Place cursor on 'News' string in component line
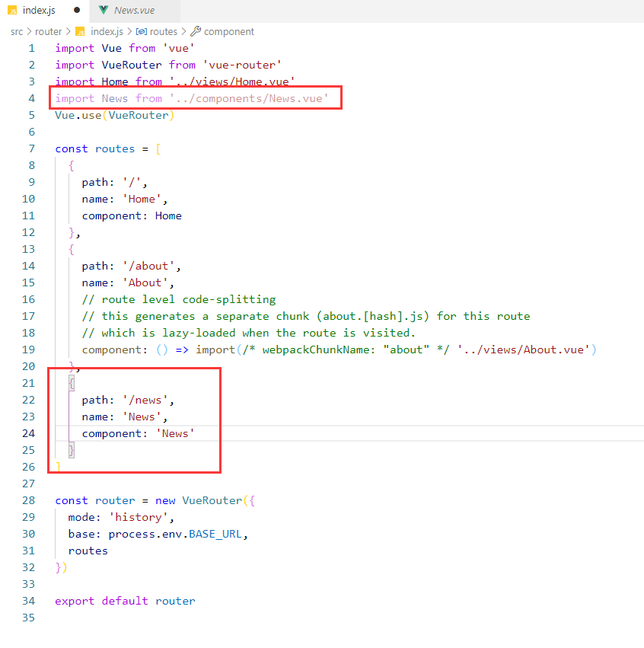 click(x=176, y=433)
